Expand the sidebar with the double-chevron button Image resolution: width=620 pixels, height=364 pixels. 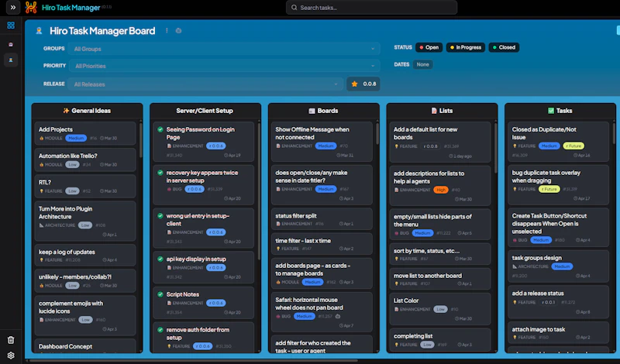[x=12, y=7]
